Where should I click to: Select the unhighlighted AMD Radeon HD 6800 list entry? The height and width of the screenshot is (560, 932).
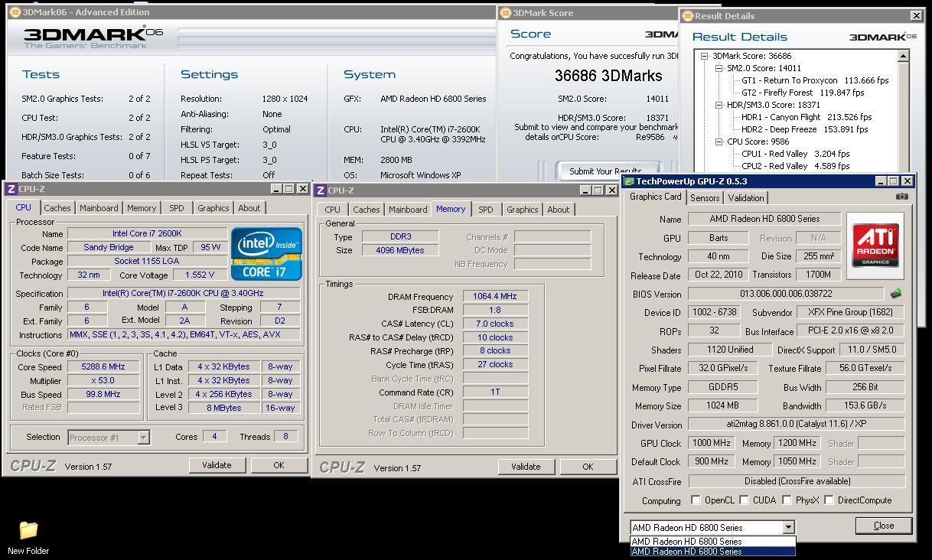click(x=712, y=542)
